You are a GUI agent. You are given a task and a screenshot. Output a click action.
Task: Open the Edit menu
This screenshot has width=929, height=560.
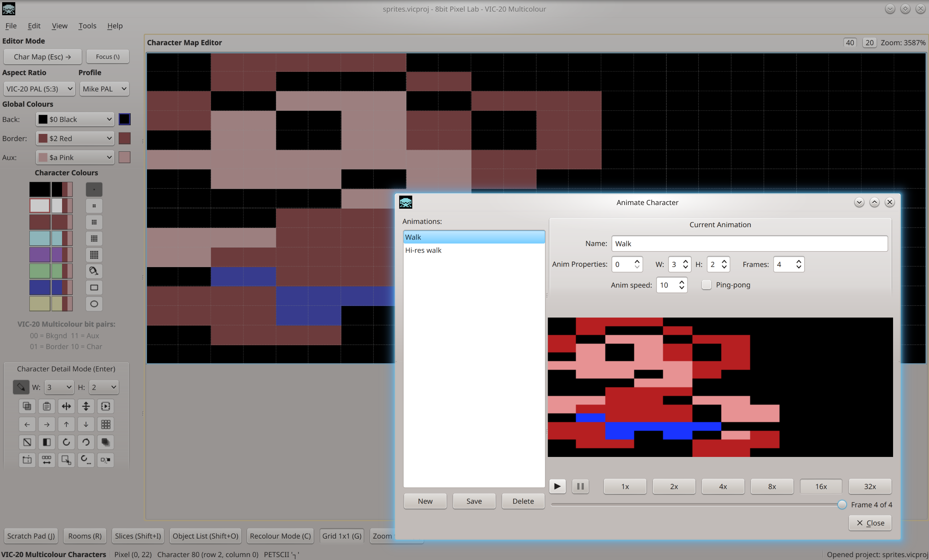[34, 26]
